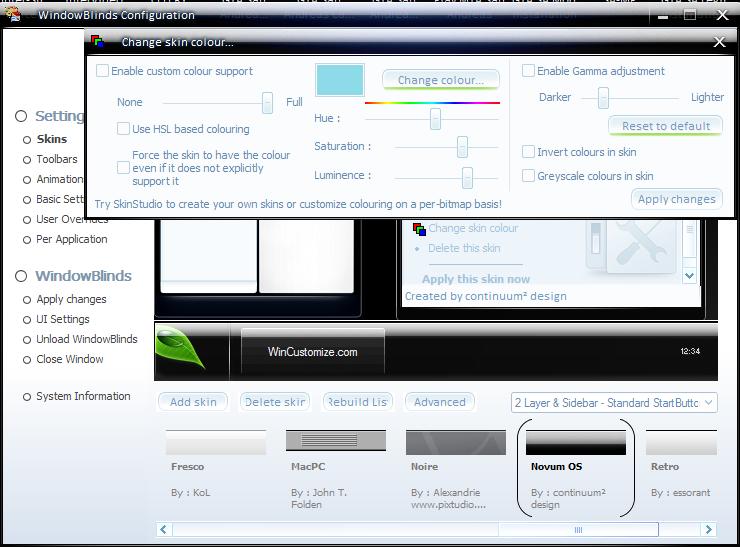This screenshot has height=547, width=740.
Task: Open System Information in sidebar
Action: [x=77, y=396]
